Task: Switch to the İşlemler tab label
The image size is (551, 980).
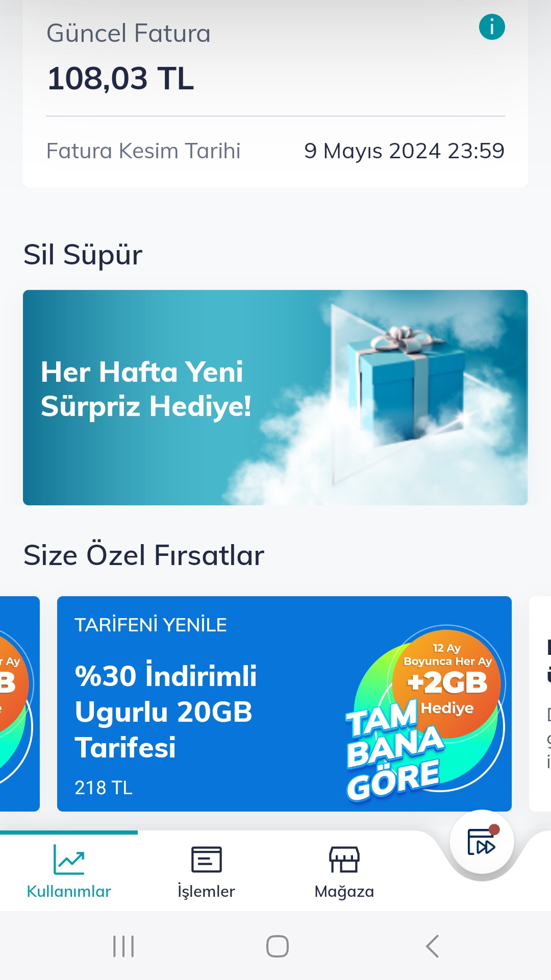Action: [206, 891]
